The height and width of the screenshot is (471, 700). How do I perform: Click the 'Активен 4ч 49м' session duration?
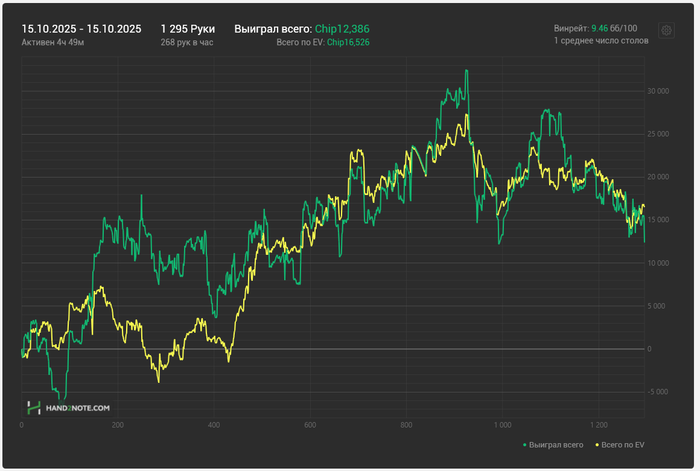pyautogui.click(x=53, y=42)
